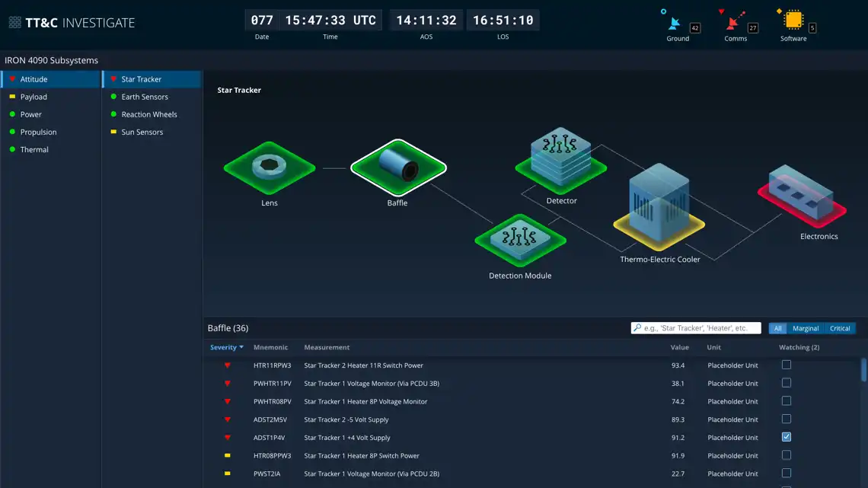The width and height of the screenshot is (868, 488).
Task: Click mnemonic HTR08PPW3
Action: [273, 456]
